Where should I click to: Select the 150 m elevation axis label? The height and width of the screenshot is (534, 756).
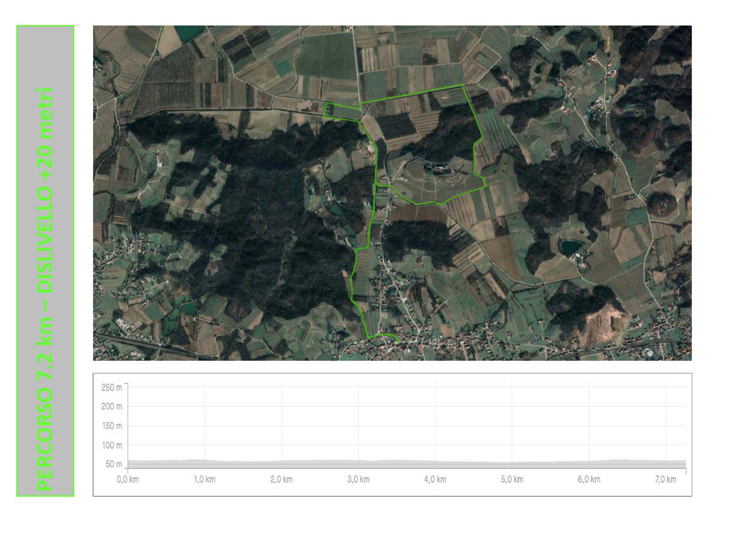point(112,426)
